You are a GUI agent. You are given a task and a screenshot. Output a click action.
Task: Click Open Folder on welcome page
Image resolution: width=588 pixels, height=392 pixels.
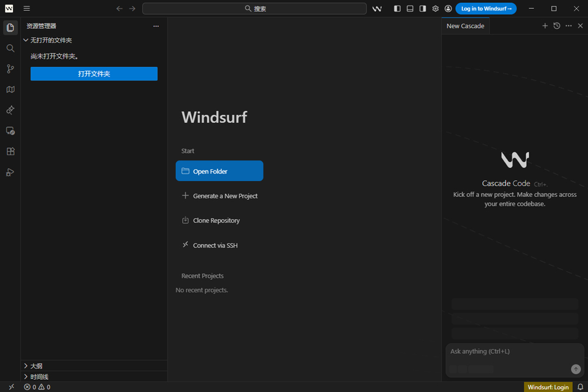tap(219, 171)
